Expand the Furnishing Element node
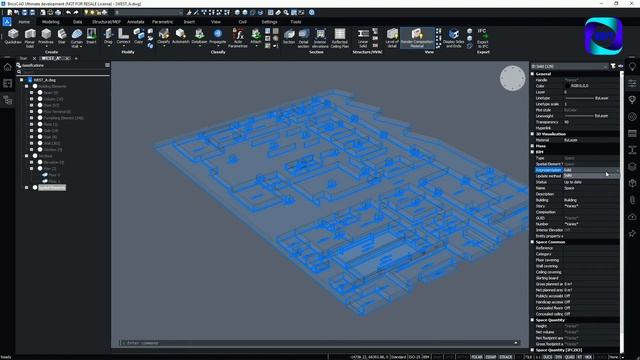Screen dimensions: 640x360 coord(32,118)
